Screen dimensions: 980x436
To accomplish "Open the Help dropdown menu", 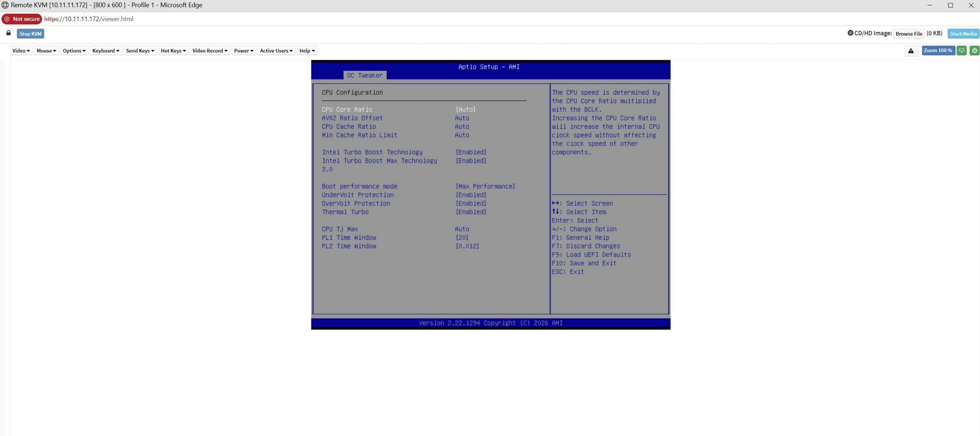I will (x=307, y=51).
